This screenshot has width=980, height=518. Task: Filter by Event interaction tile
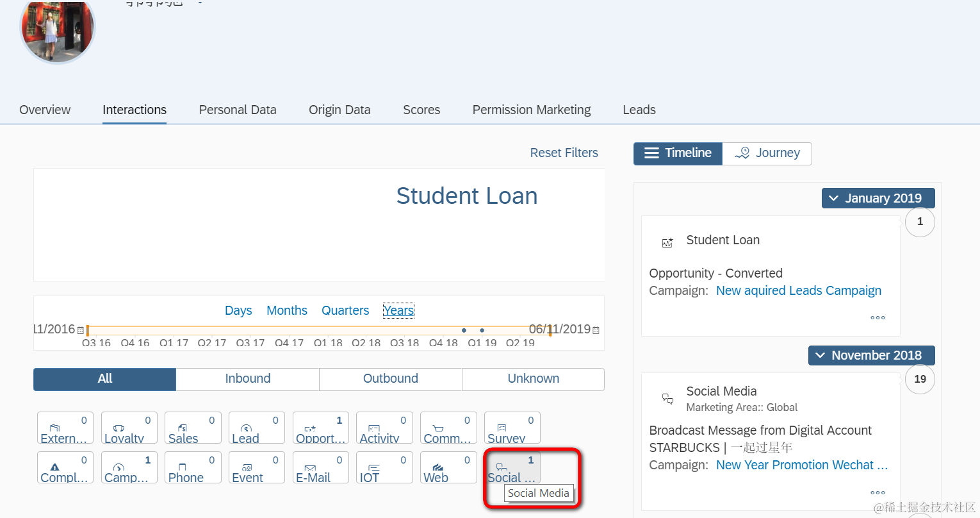[x=257, y=467]
